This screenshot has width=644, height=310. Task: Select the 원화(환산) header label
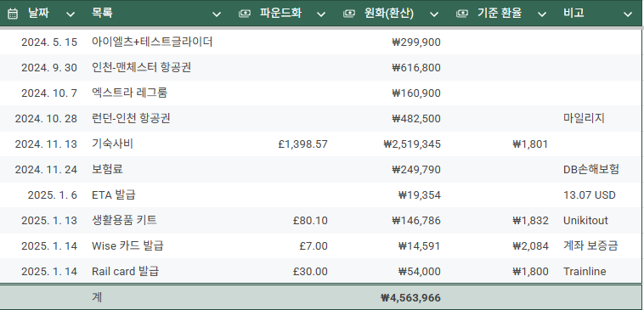point(389,13)
